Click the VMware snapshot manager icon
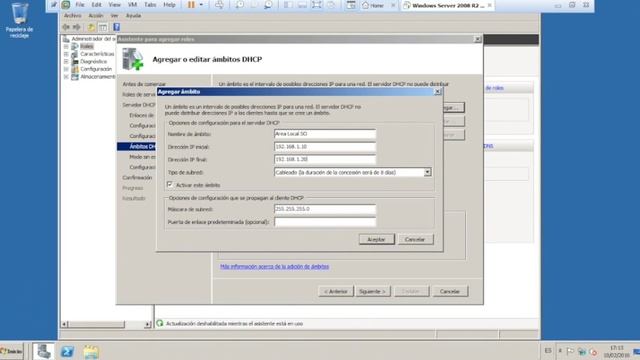 (268, 5)
